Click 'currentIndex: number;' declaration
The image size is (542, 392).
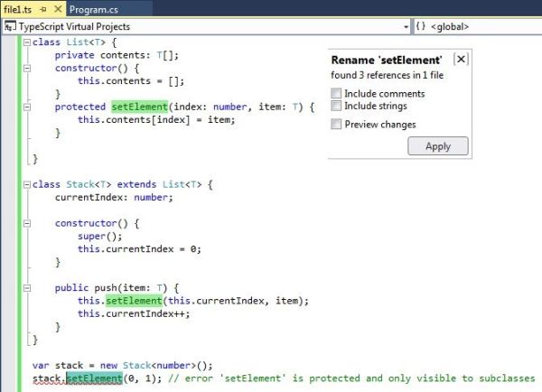[114, 198]
